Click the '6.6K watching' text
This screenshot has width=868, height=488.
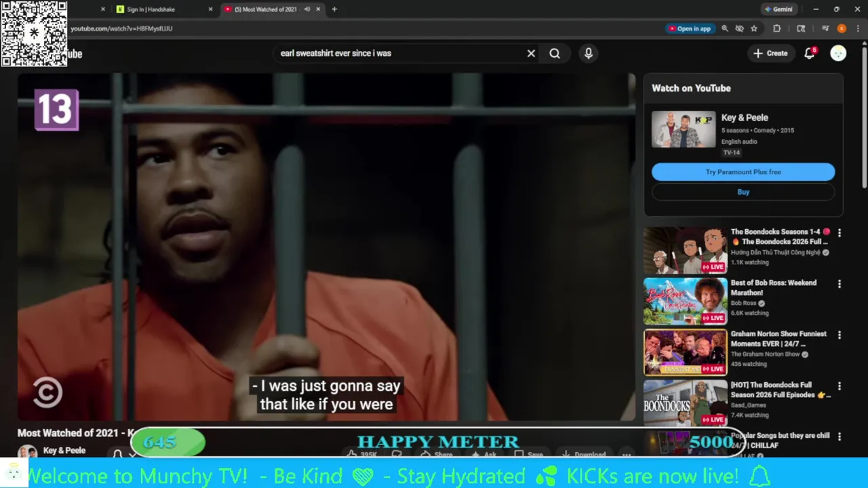click(749, 313)
